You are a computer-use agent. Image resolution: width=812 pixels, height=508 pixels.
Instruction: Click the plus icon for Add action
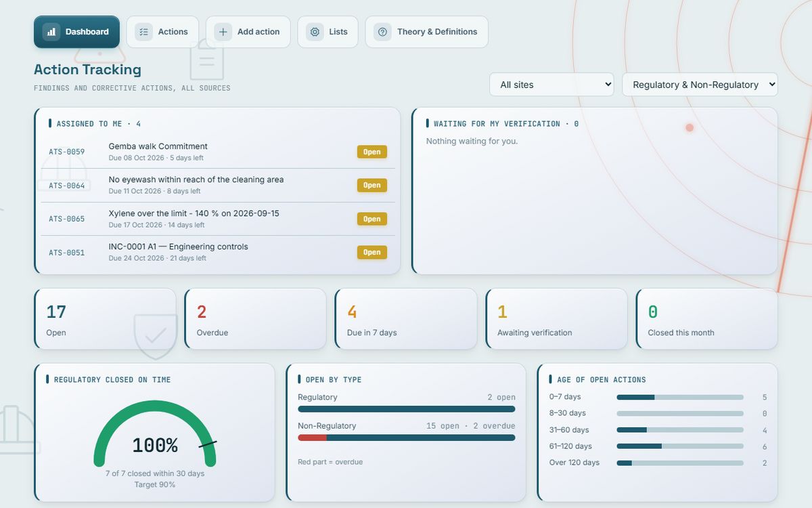pyautogui.click(x=223, y=32)
